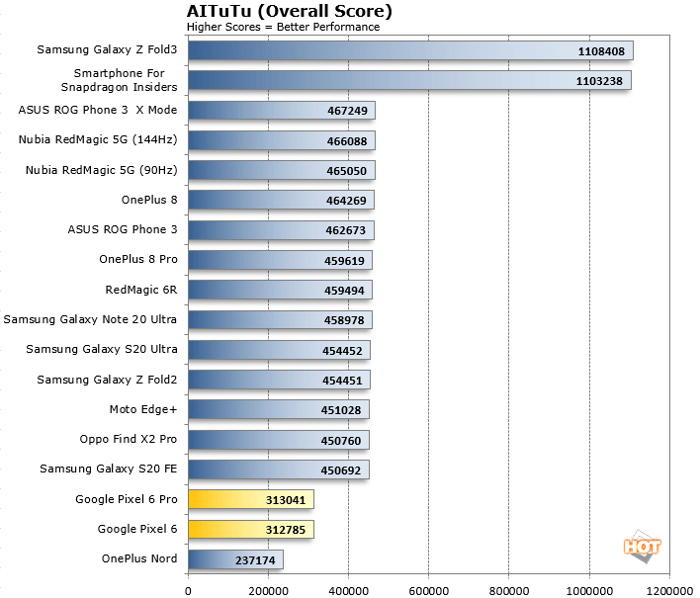700x598 pixels.
Task: Select the Samsung Galaxy Note 20 Ultra label
Action: point(90,319)
